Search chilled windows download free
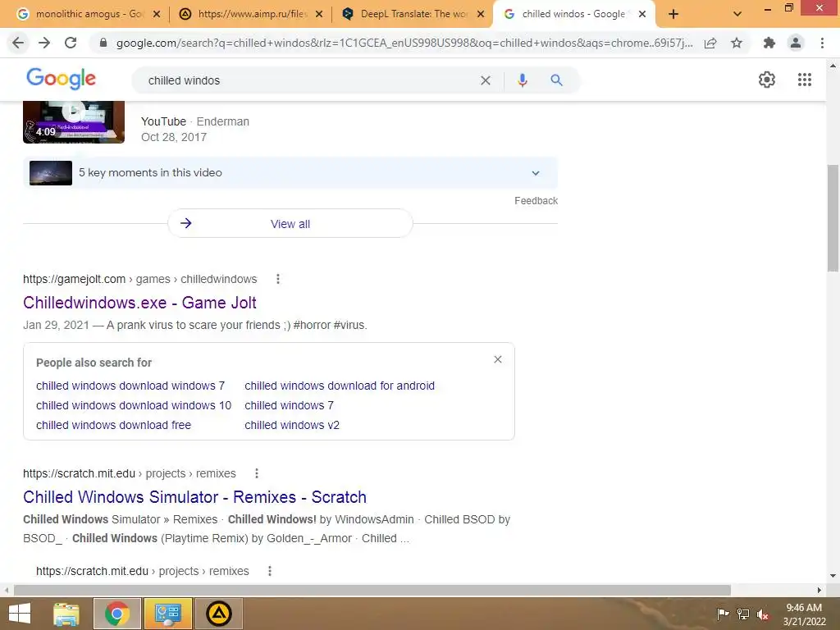This screenshot has height=630, width=840. click(x=113, y=426)
